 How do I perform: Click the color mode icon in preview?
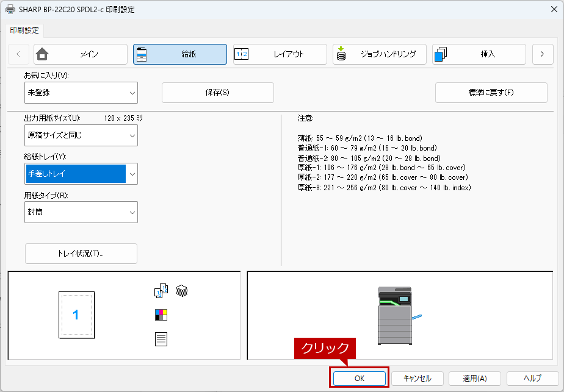pyautogui.click(x=161, y=315)
